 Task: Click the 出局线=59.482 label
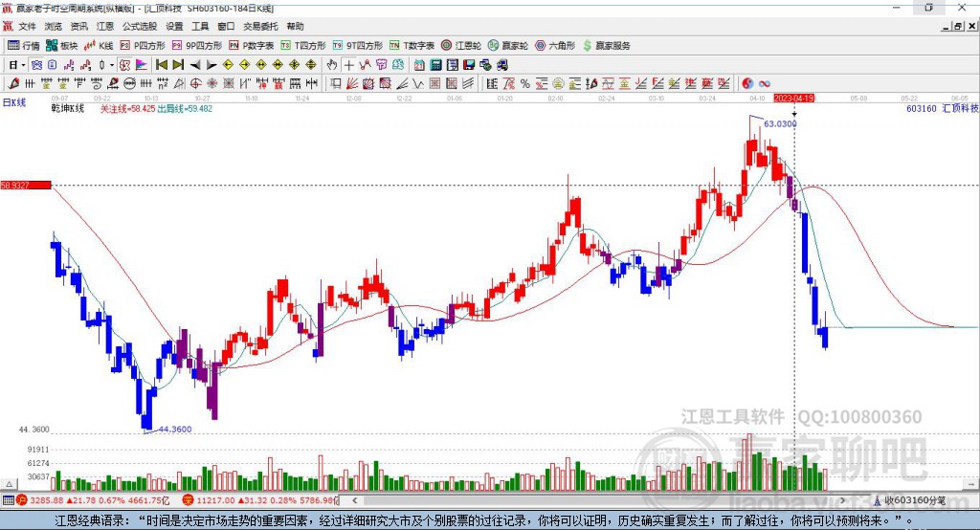(185, 109)
